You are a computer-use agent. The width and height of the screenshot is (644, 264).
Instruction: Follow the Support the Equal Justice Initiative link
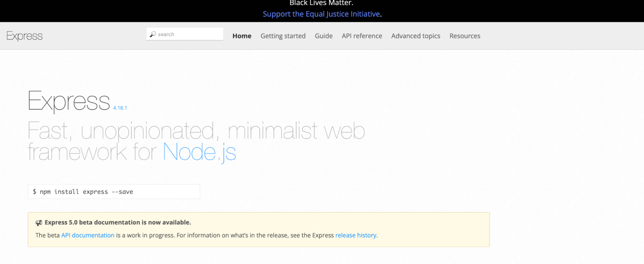pyautogui.click(x=321, y=14)
